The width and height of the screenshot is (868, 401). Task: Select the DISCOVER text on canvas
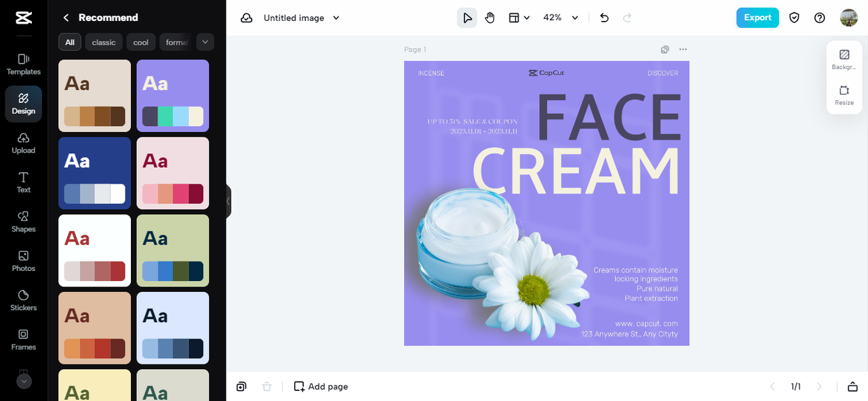coord(663,73)
